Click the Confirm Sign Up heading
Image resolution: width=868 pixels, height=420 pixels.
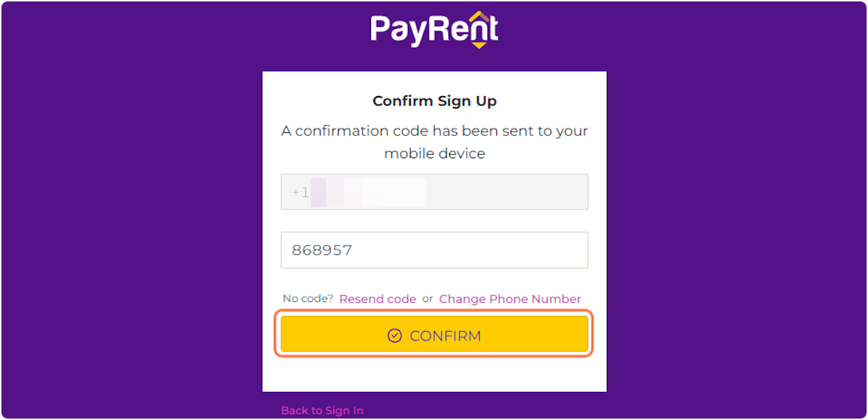(434, 100)
